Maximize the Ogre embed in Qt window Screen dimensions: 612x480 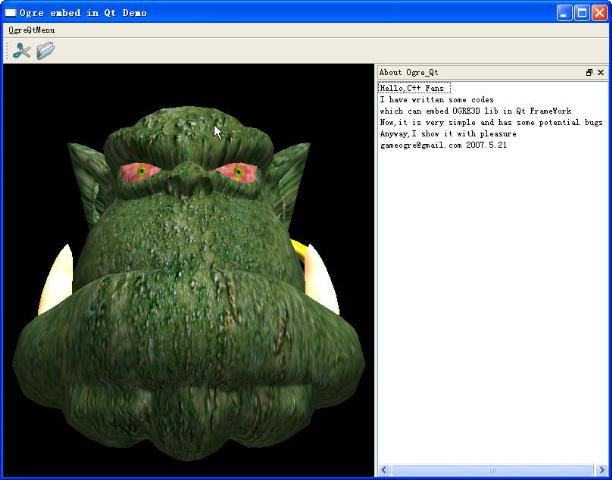pos(582,13)
